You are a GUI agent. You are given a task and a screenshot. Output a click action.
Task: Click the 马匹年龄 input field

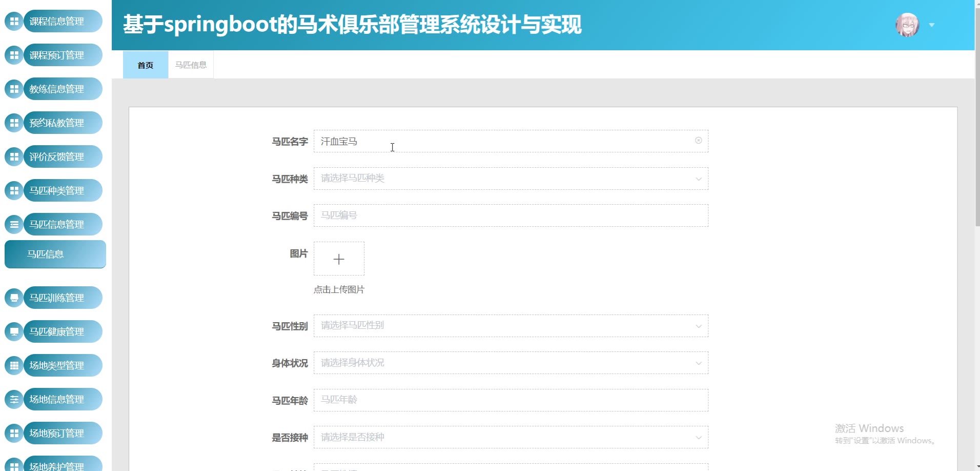(x=511, y=400)
